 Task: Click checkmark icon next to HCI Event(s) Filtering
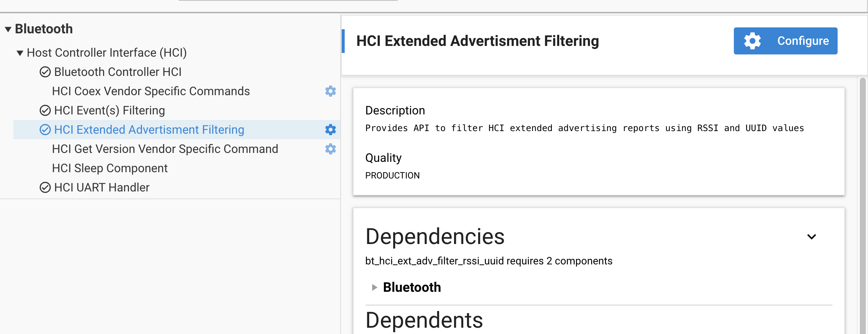(45, 110)
